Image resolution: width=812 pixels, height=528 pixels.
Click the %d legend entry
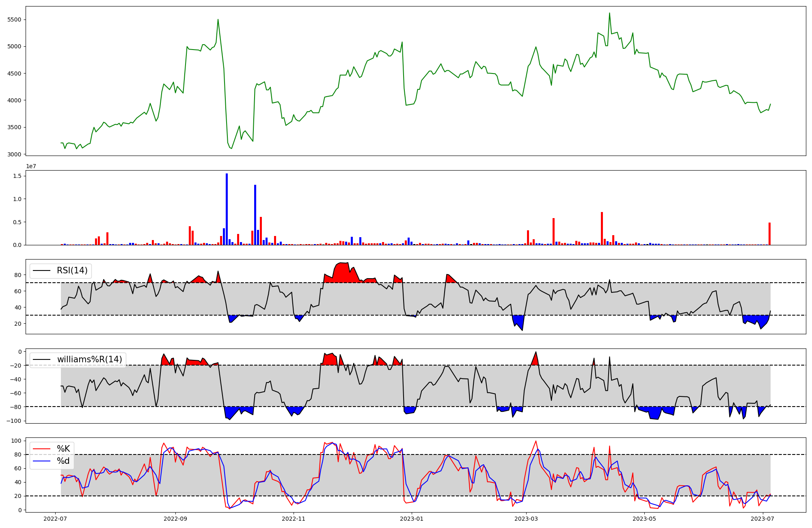(x=63, y=461)
